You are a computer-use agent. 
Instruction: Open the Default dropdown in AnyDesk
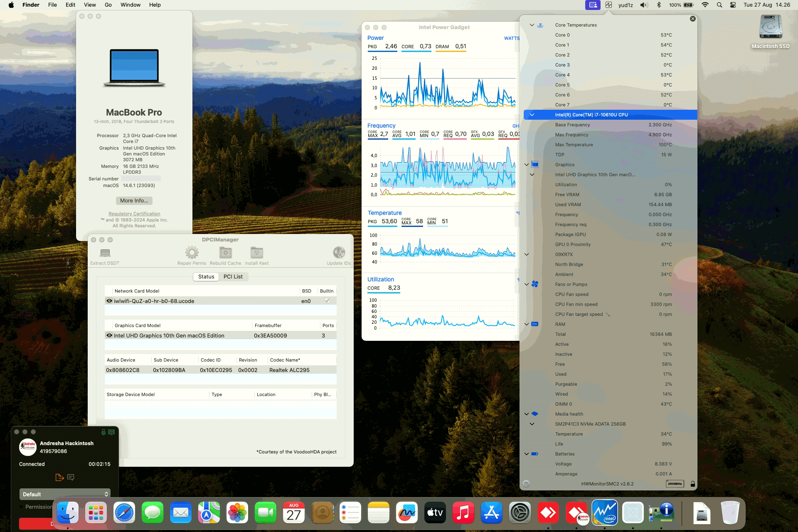(x=65, y=494)
